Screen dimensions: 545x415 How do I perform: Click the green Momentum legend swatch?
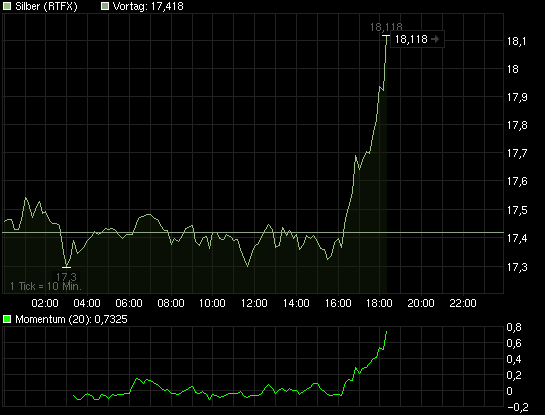7,319
